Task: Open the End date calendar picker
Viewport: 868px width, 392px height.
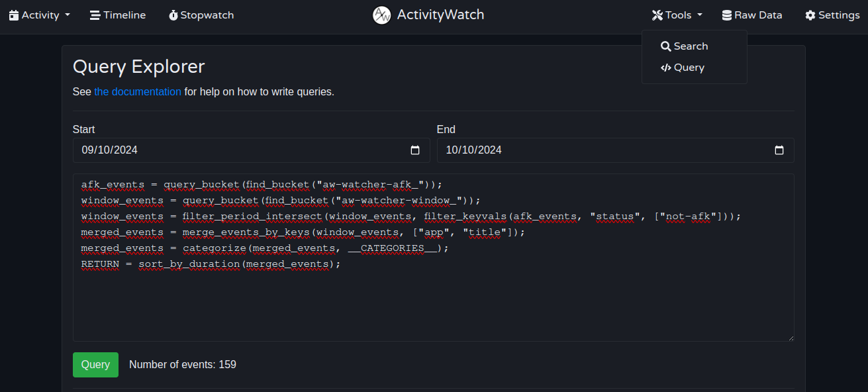Action: [779, 150]
